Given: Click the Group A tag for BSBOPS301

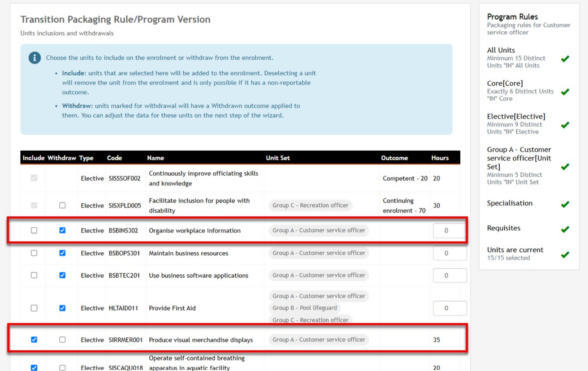Looking at the screenshot, I should click(x=319, y=253).
